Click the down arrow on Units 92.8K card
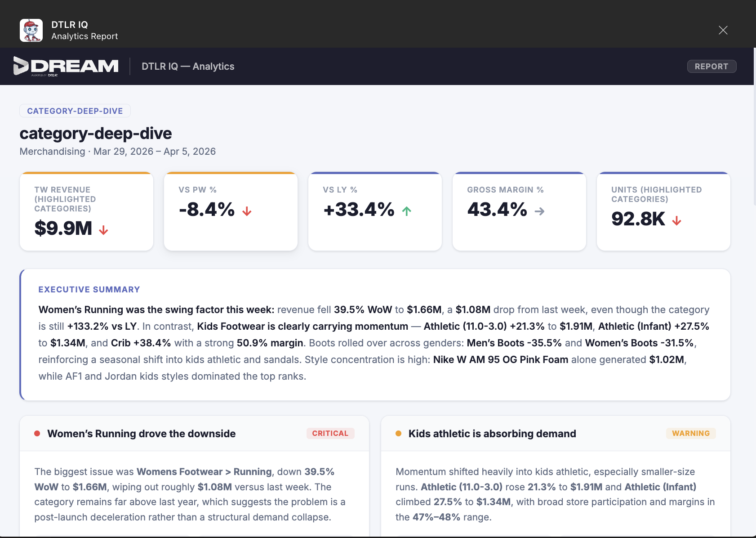 [677, 220]
